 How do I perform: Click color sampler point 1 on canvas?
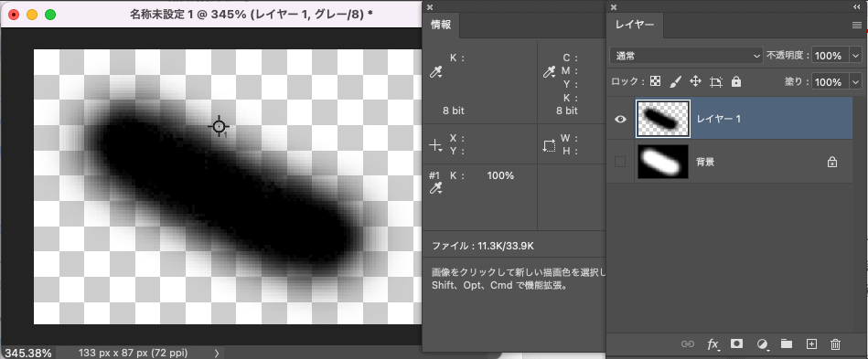point(220,127)
